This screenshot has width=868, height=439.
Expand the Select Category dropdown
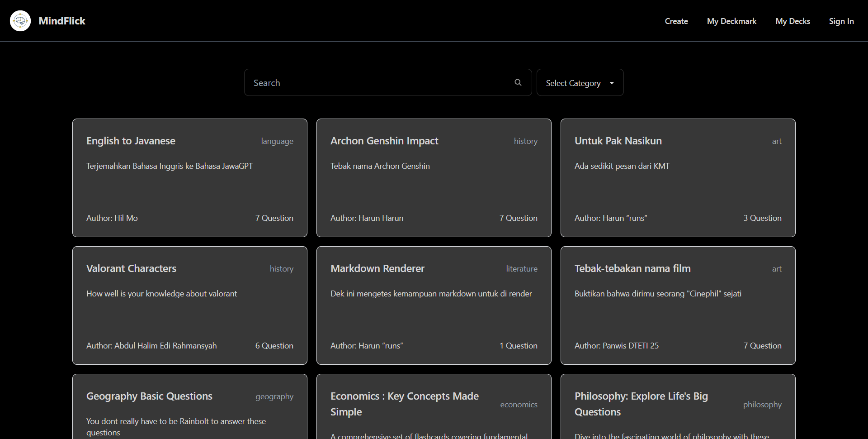tap(573, 83)
